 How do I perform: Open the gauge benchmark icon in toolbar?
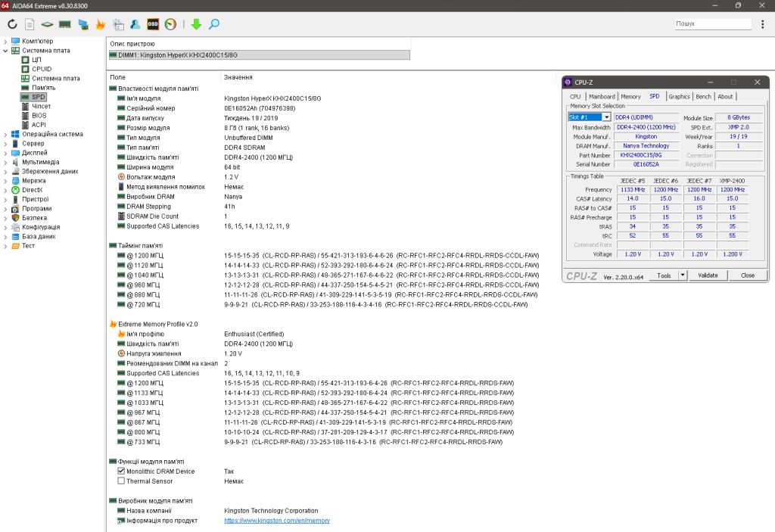point(170,23)
